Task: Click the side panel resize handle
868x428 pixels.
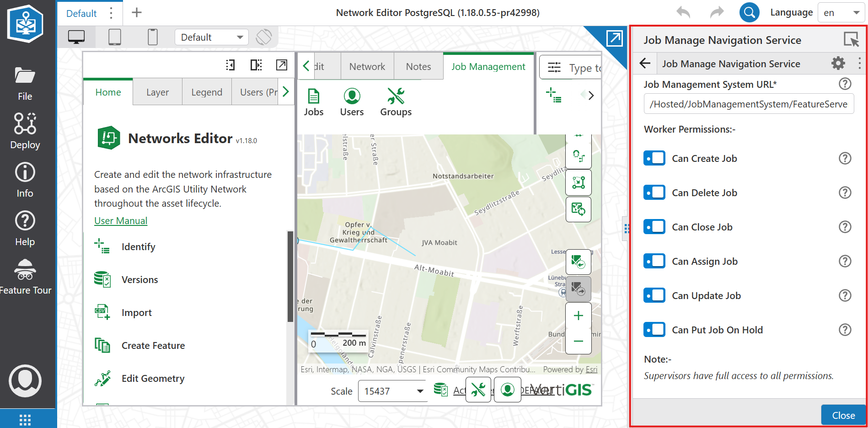Action: (x=627, y=229)
